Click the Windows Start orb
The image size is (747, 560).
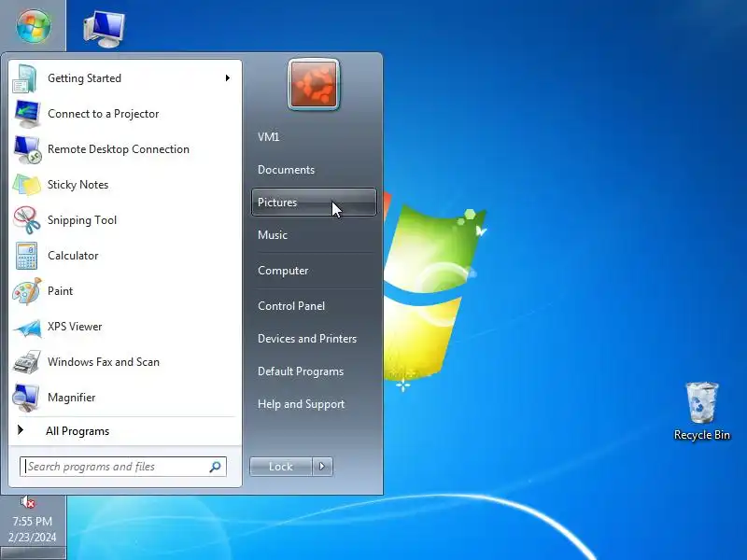click(x=34, y=26)
